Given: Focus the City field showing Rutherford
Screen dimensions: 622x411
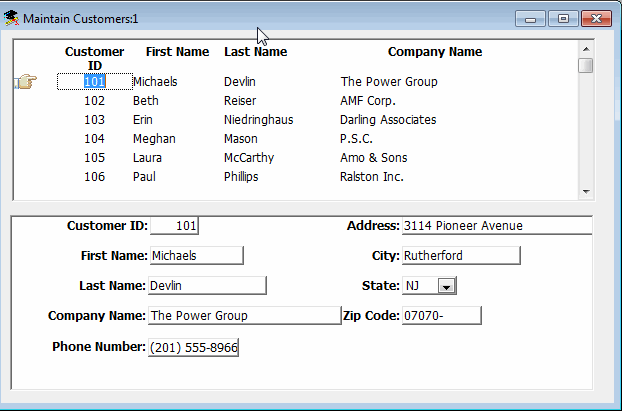Looking at the screenshot, I should tap(460, 255).
